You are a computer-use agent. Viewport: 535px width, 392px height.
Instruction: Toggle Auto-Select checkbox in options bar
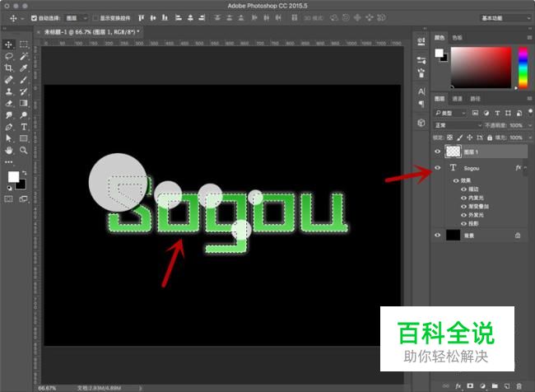coord(34,18)
